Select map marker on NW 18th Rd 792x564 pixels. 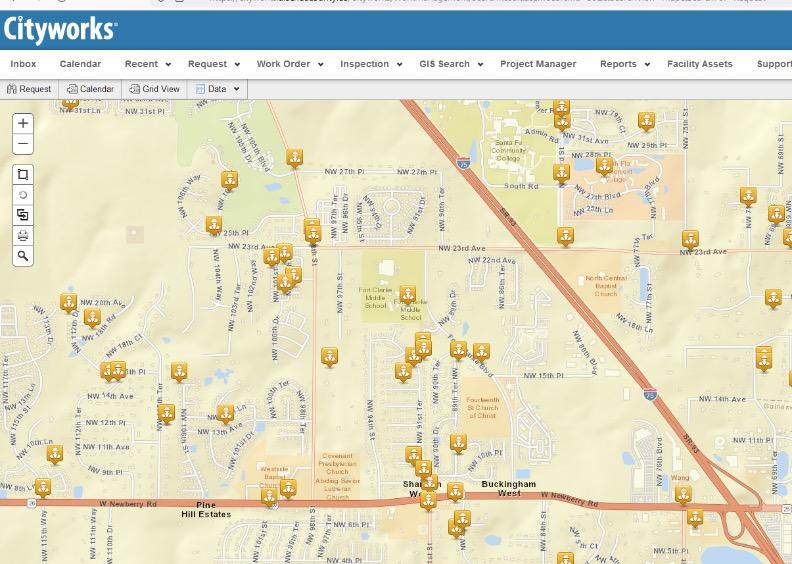92,318
